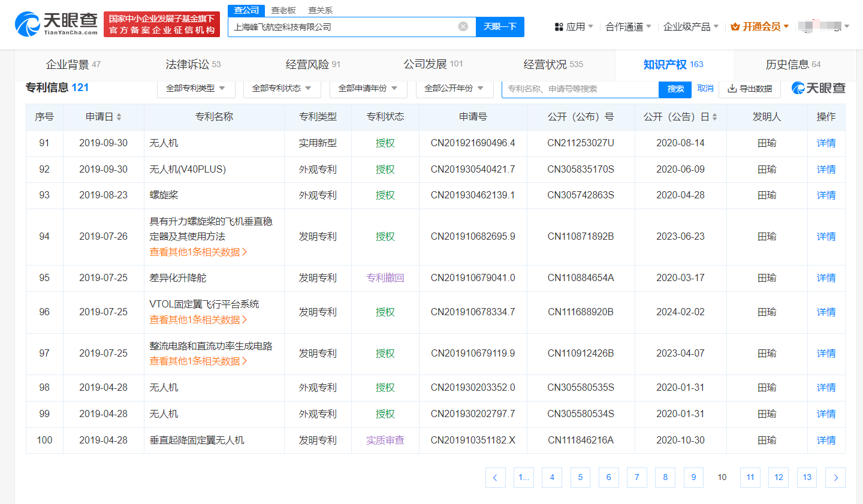Select the 查关系 search tab

pos(320,10)
